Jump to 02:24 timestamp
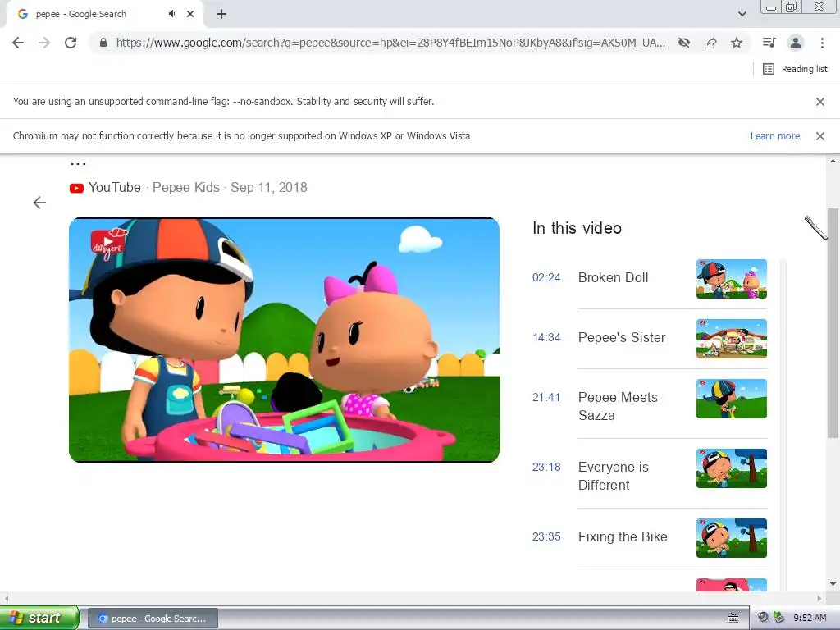Image resolution: width=840 pixels, height=630 pixels. (x=546, y=277)
